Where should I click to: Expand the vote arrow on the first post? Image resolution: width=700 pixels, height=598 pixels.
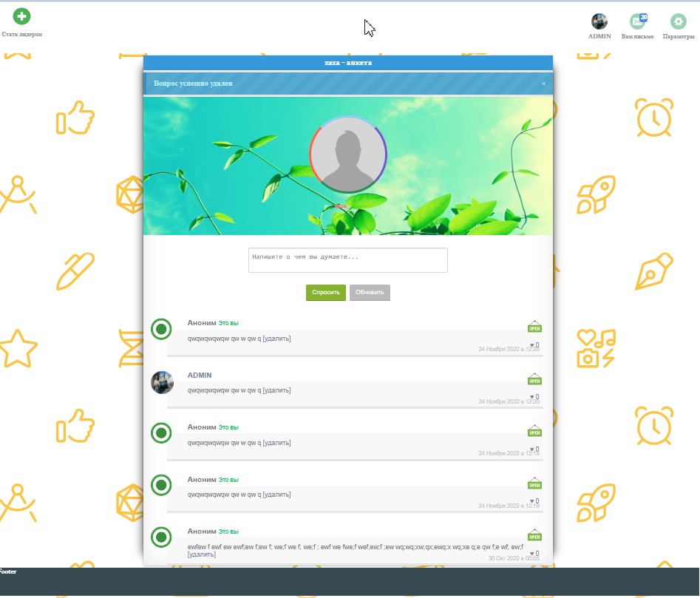531,345
